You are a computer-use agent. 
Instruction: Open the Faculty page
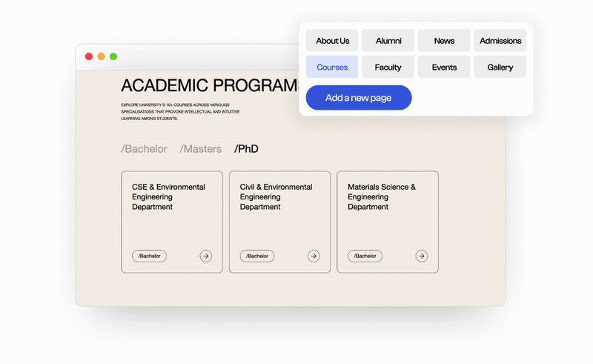coord(388,67)
